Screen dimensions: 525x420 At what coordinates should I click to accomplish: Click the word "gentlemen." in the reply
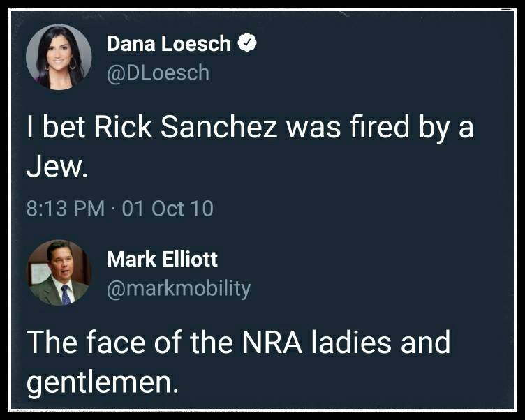click(102, 382)
